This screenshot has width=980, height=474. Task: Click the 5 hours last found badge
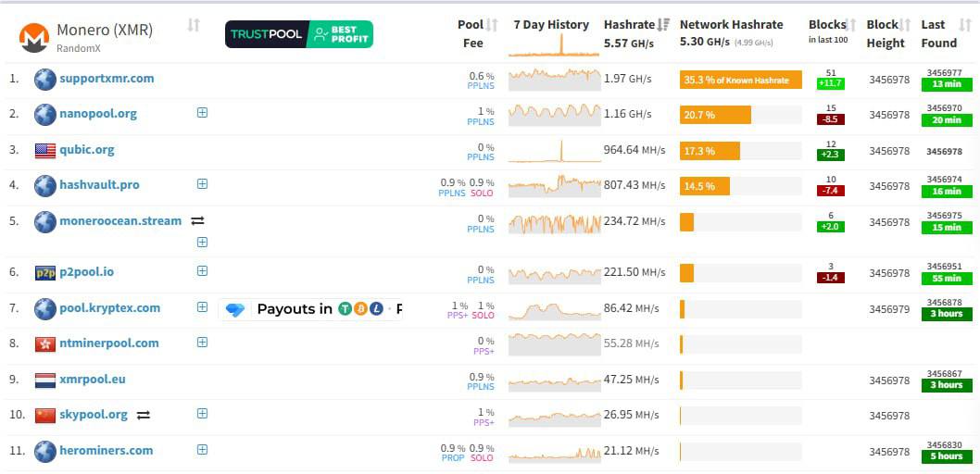click(947, 456)
